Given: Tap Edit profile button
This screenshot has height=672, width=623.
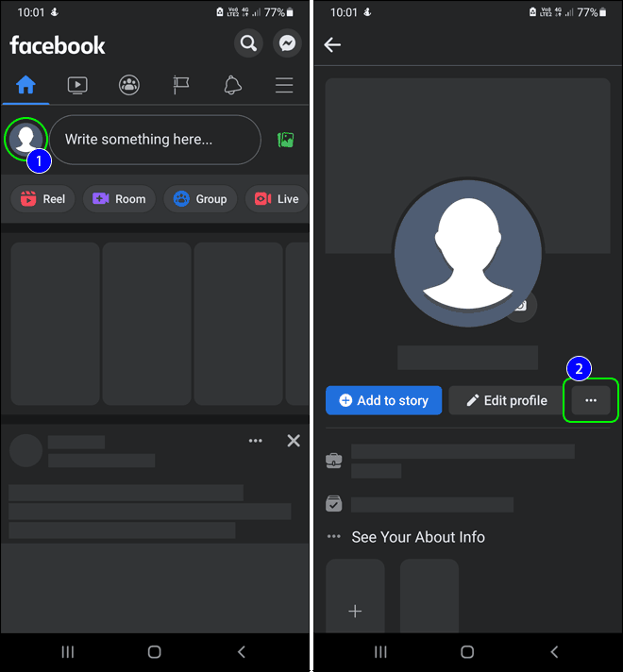Looking at the screenshot, I should click(507, 400).
